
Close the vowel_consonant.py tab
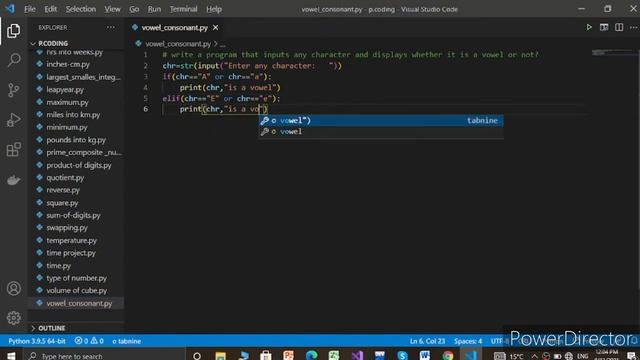[x=216, y=27]
